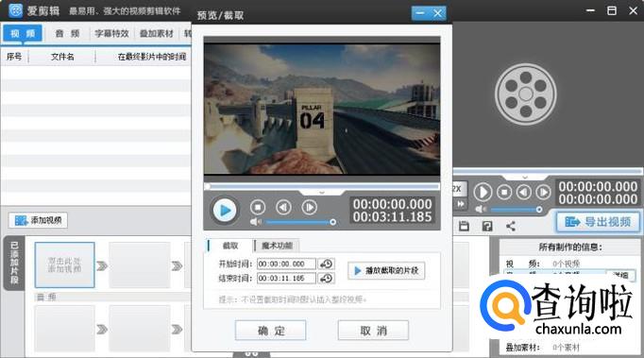Screen dimensions: 644x358
Task: Close the 预览/截取 dialog
Action: click(x=438, y=13)
